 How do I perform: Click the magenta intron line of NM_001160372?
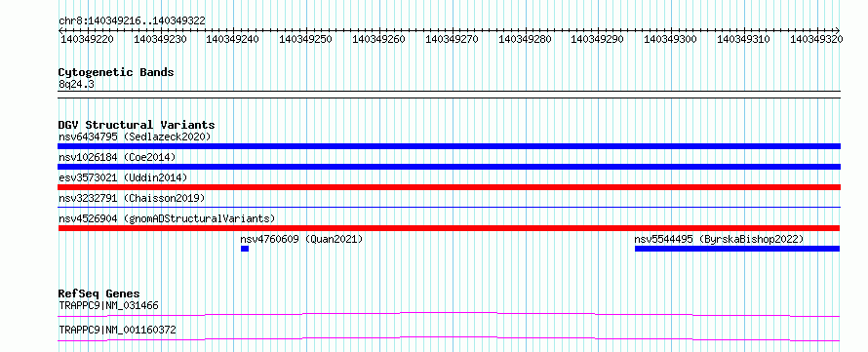click(x=449, y=338)
